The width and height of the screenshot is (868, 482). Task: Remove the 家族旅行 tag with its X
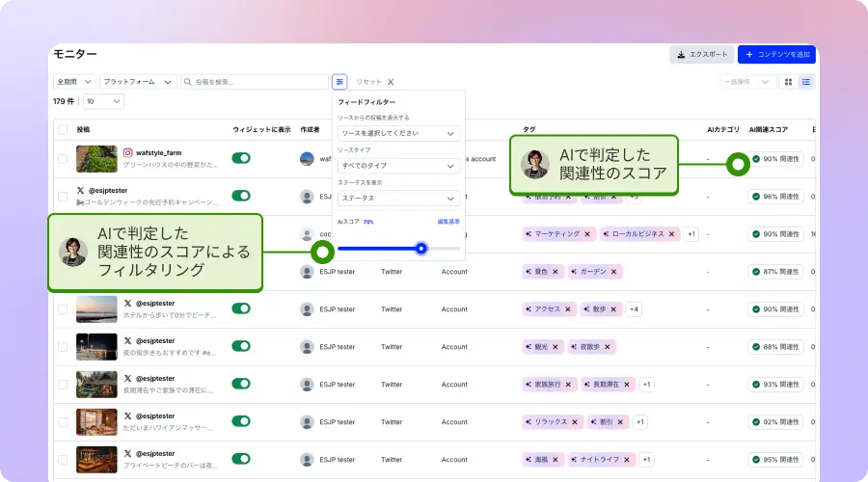point(568,385)
